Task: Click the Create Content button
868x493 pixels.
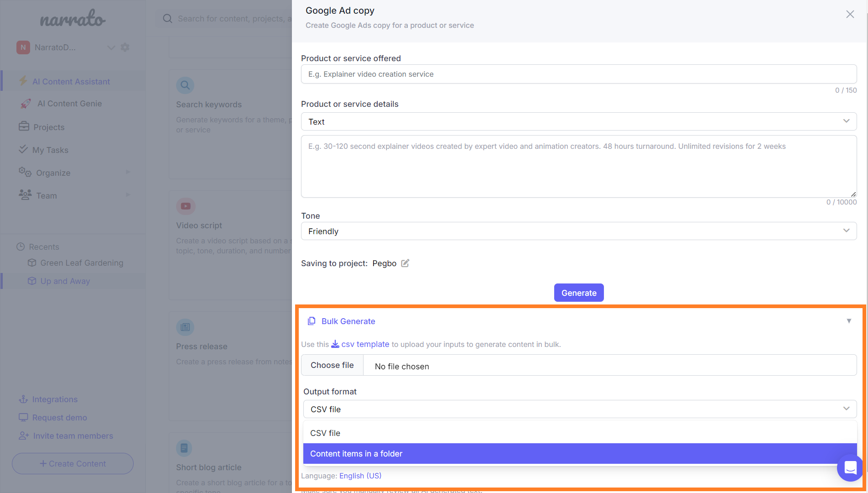Action: click(73, 463)
